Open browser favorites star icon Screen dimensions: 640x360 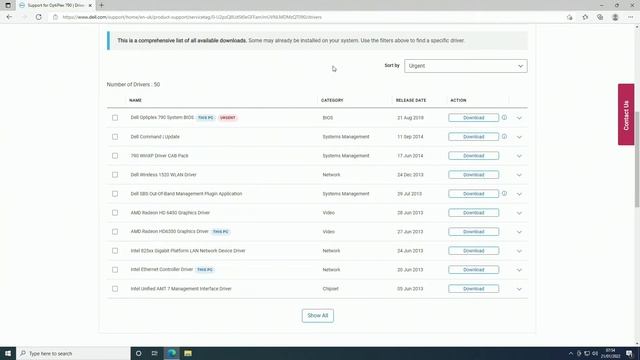585,17
